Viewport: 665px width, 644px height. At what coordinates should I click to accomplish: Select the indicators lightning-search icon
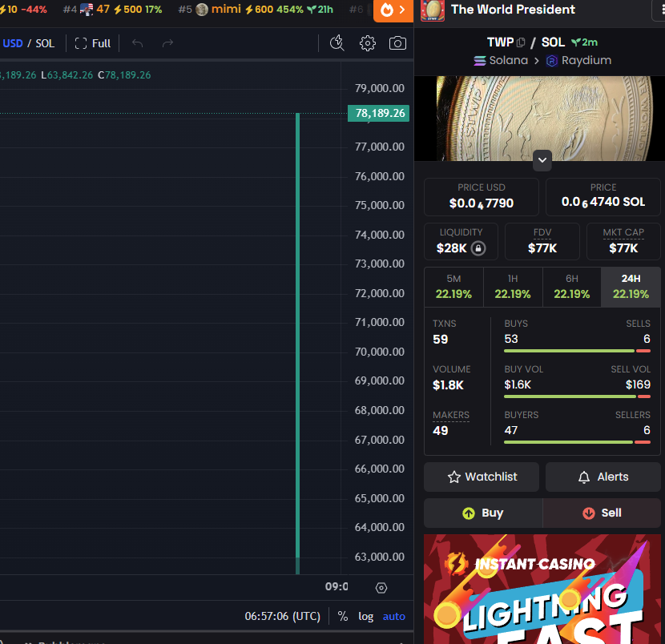point(337,42)
